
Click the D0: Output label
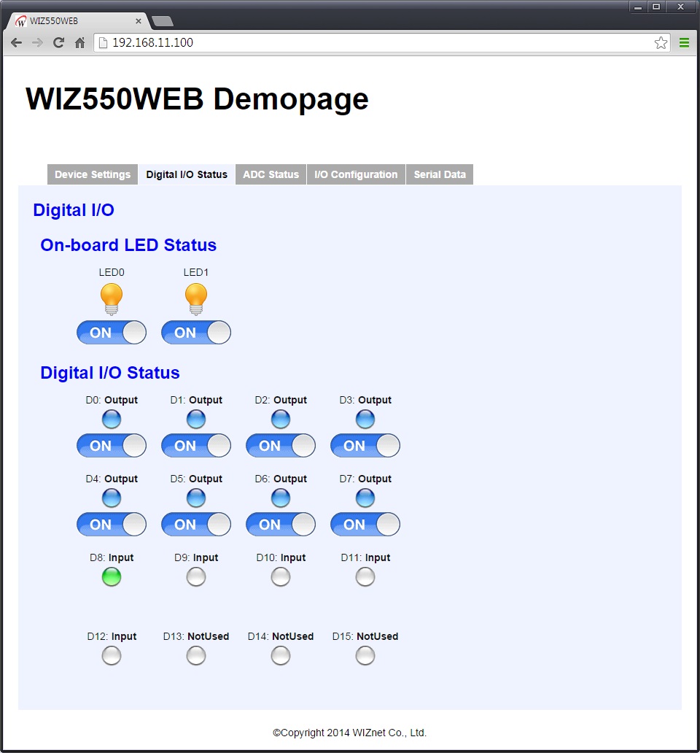point(112,400)
